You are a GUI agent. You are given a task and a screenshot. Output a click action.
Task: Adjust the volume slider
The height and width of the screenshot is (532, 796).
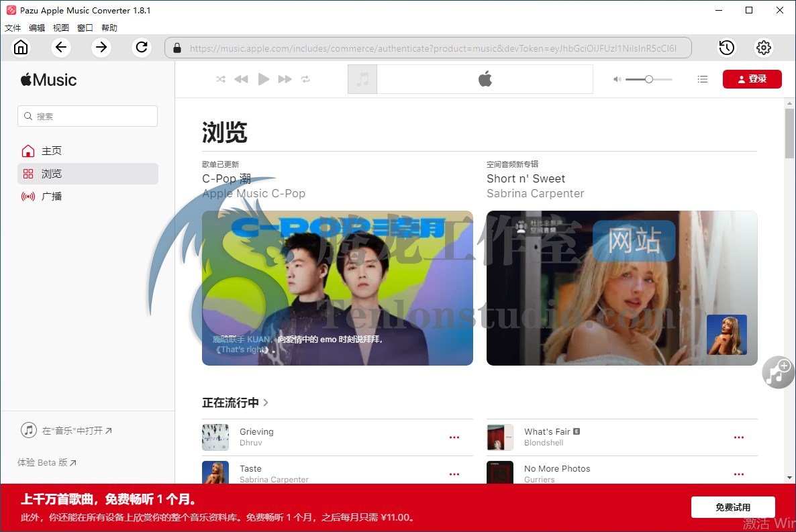tap(649, 79)
